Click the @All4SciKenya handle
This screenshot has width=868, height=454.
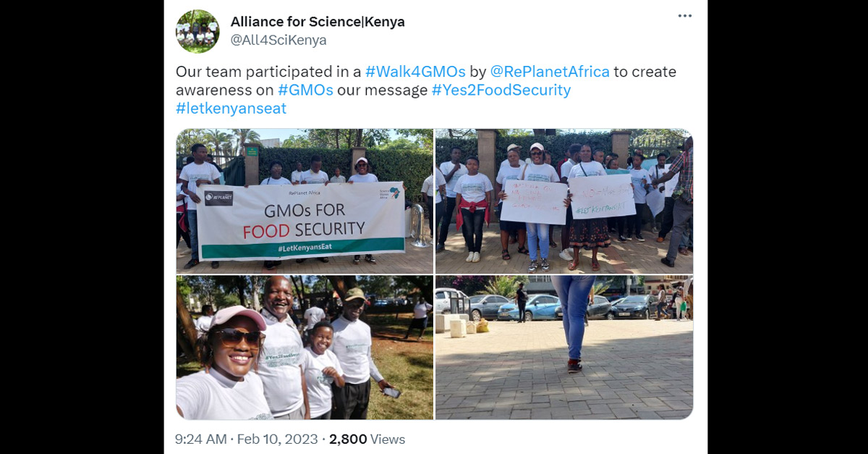tap(278, 41)
